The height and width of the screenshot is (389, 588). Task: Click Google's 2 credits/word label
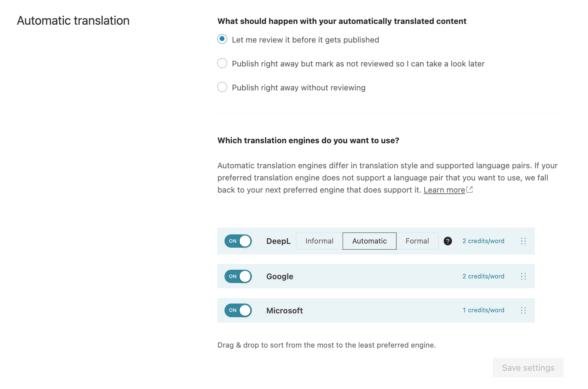(x=484, y=277)
